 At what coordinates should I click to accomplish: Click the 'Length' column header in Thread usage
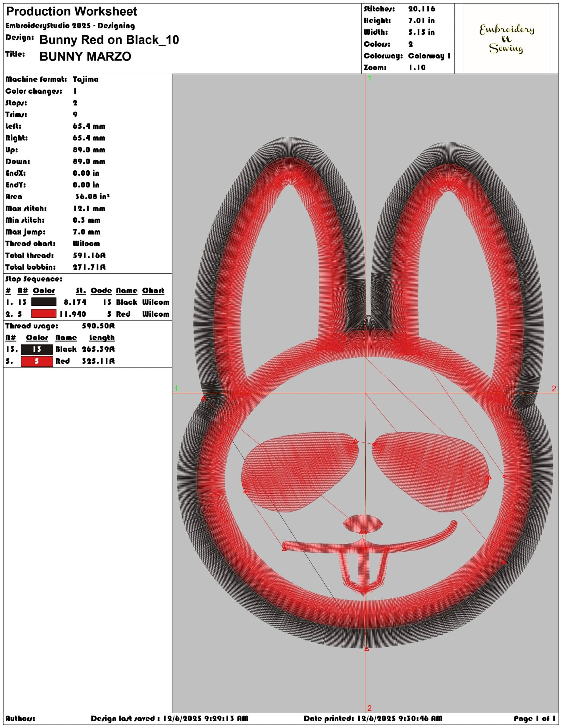pyautogui.click(x=102, y=338)
